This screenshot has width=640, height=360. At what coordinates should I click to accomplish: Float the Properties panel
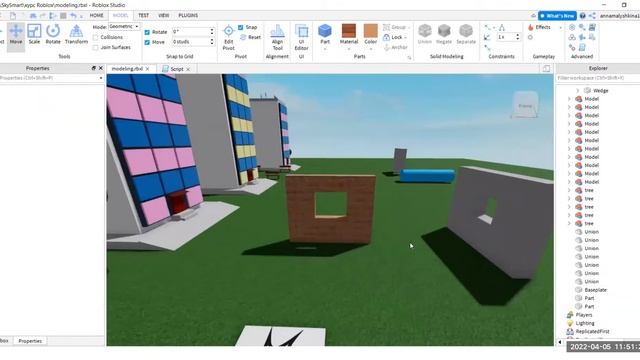[x=93, y=68]
